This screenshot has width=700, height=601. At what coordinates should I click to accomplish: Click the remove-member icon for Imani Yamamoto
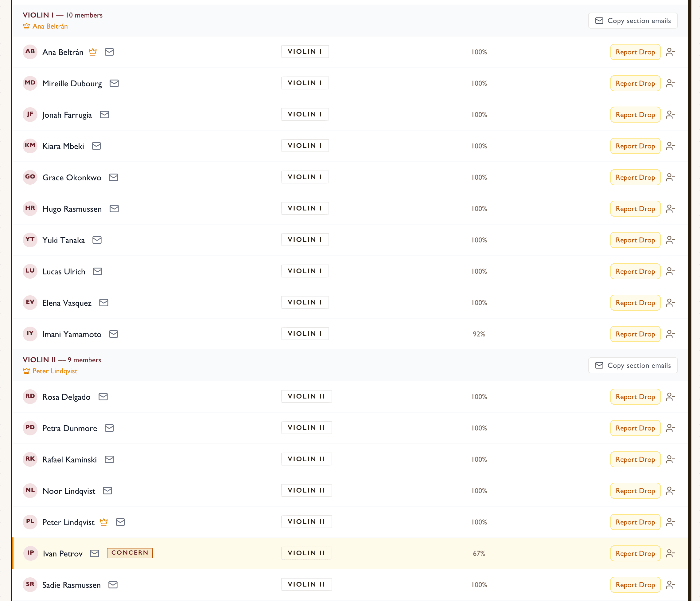[x=670, y=334]
